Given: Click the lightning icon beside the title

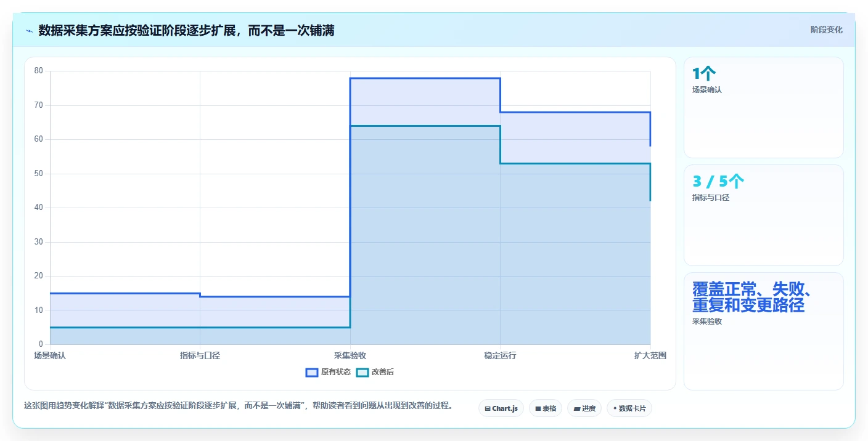Looking at the screenshot, I should point(29,30).
